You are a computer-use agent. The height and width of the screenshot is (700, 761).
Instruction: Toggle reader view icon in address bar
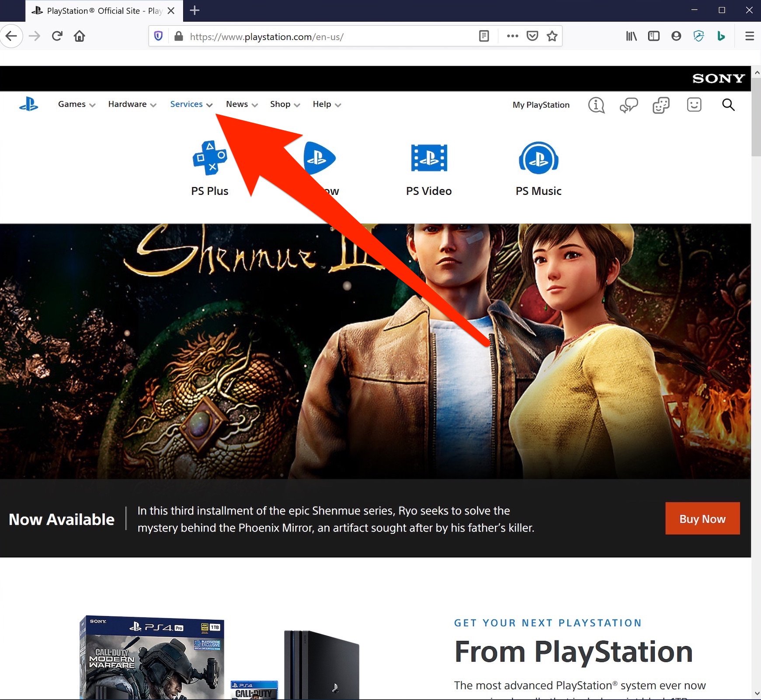[484, 36]
